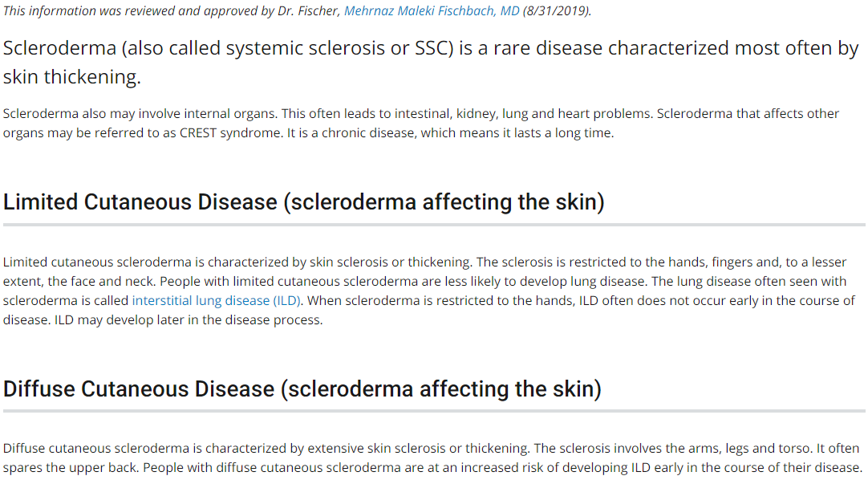This screenshot has height=480, width=868.
Task: Click the divider line under Limited Cutaneous heading
Action: (434, 225)
